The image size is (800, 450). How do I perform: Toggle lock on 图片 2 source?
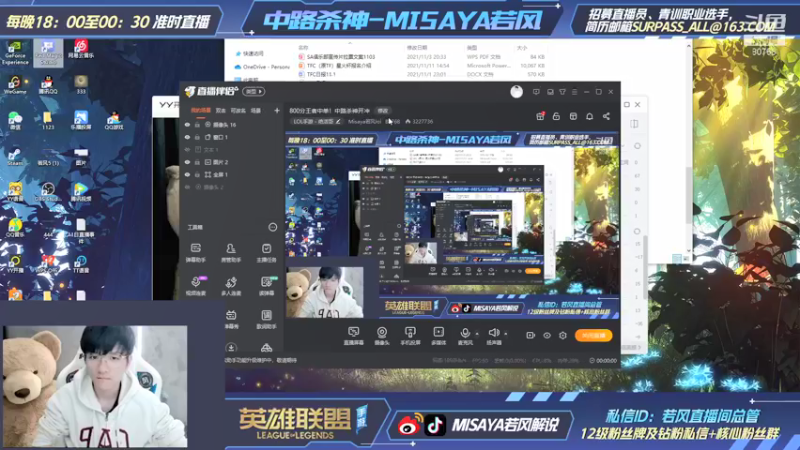[x=197, y=162]
